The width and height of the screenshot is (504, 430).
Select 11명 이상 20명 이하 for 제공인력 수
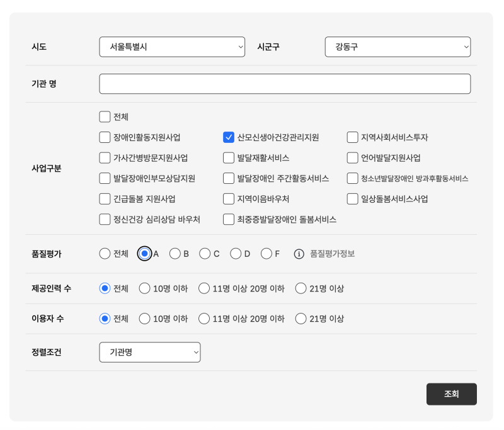point(204,288)
